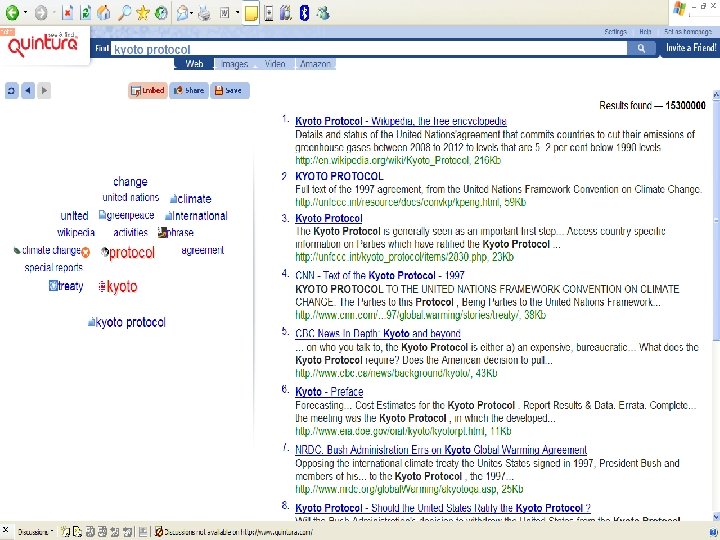The width and height of the screenshot is (720, 540).
Task: Remove 'climate change' with orange X icon
Action: coord(86,252)
